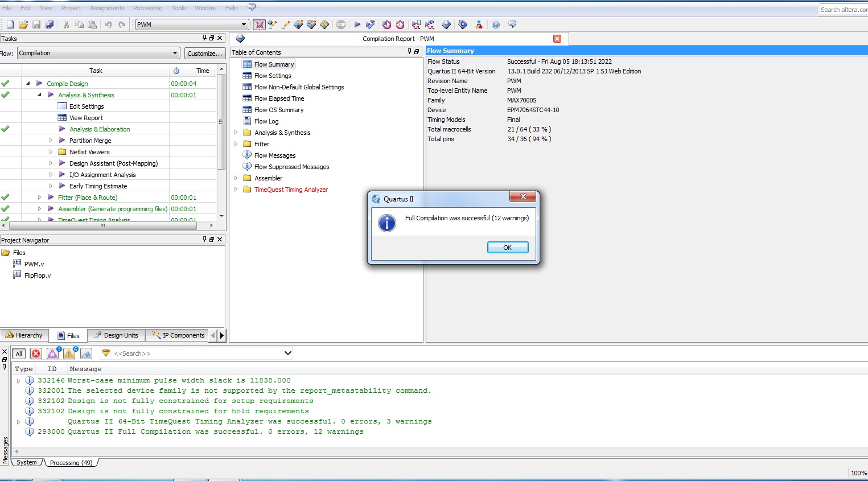Click the Start Analysis & Synthesis checkmark icon
Viewport: 868px width, 481px height.
[371, 24]
